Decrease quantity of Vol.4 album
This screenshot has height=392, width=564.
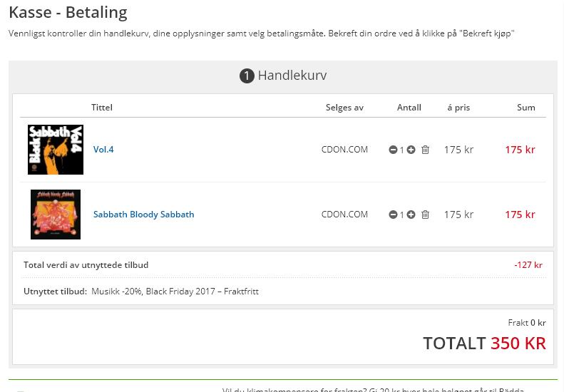pyautogui.click(x=393, y=150)
